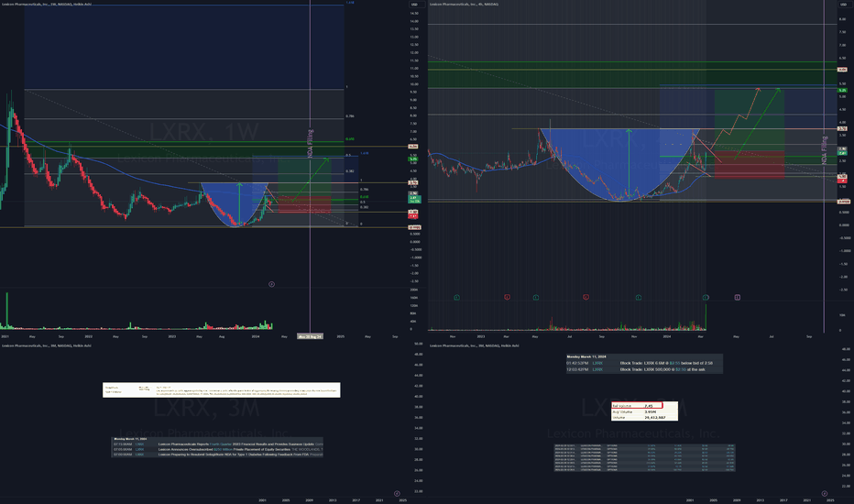Screen dimensions: 854x504
Task: Click the Avg Volume 3.05M value
Action: (x=650, y=412)
